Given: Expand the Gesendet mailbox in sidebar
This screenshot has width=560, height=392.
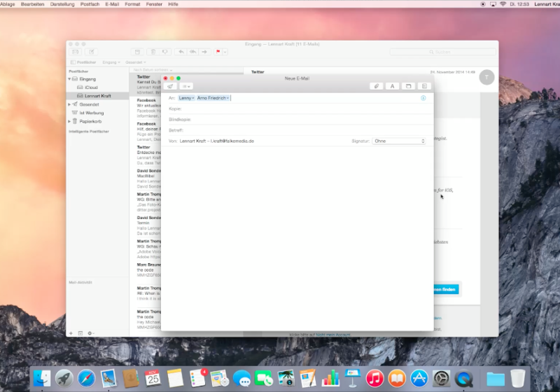Looking at the screenshot, I should 69,104.
